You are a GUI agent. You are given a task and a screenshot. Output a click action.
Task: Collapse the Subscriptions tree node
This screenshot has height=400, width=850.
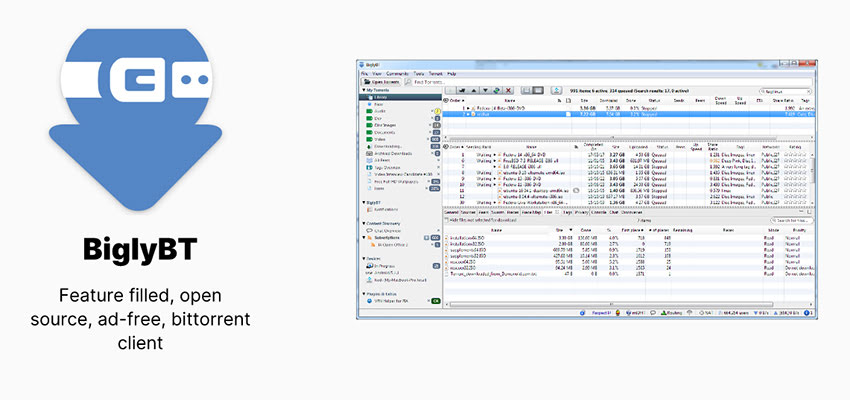364,237
